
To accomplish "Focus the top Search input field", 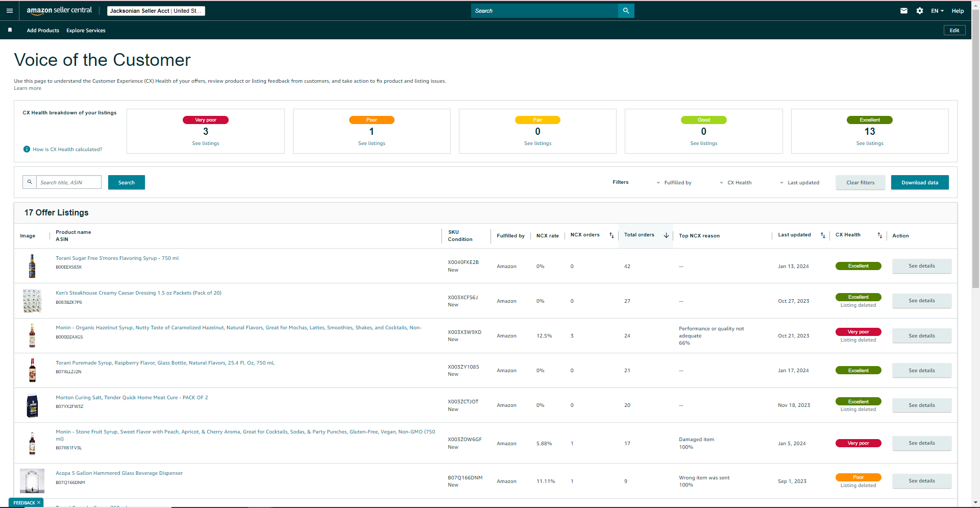I will 545,11.
